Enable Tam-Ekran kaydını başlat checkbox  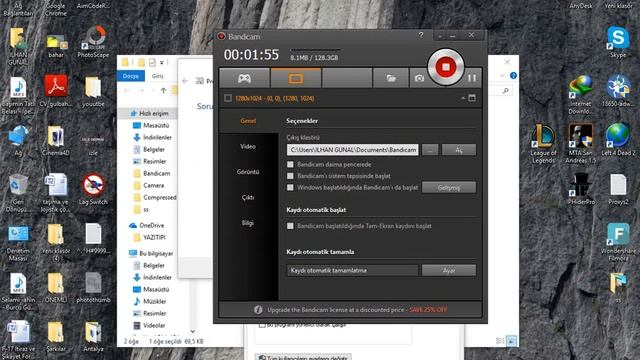290,226
